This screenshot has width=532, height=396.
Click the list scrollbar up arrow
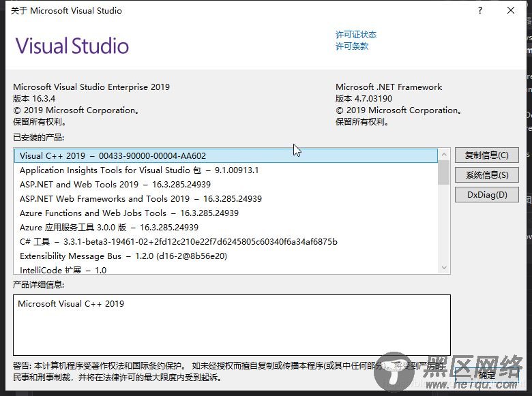(444, 155)
